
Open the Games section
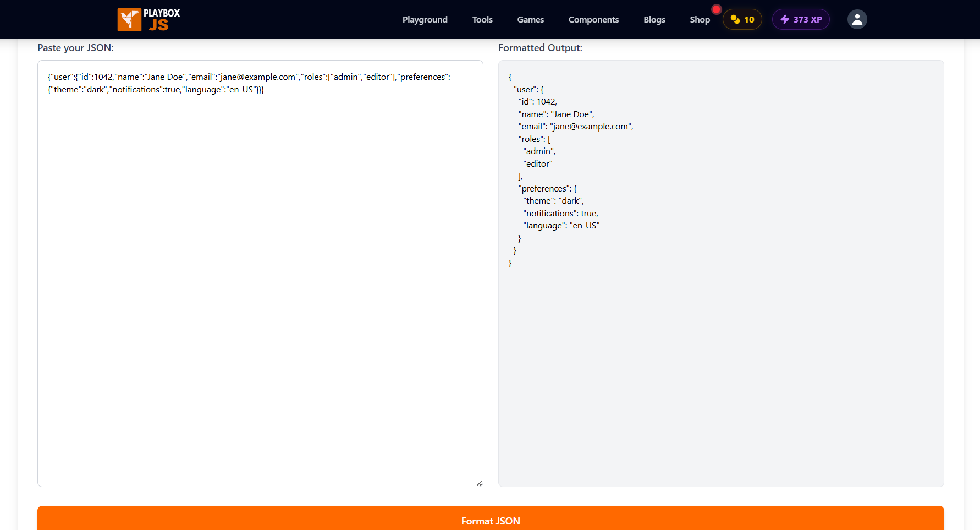pos(530,19)
